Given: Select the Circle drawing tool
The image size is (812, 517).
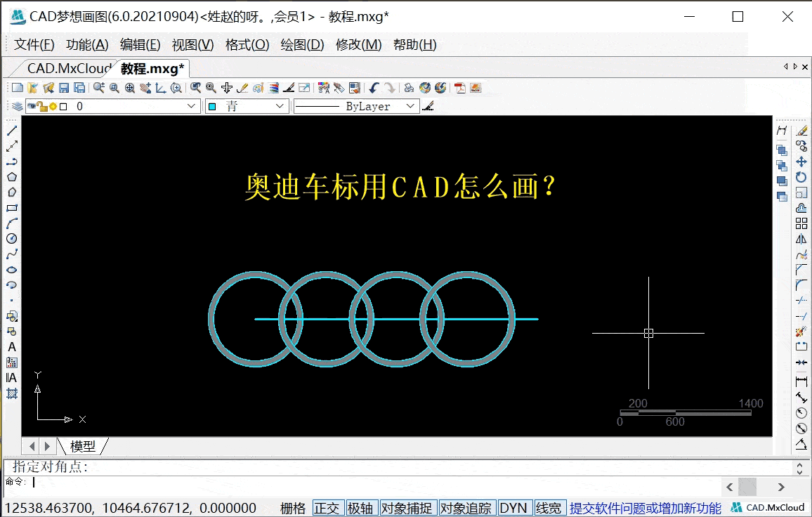Looking at the screenshot, I should pos(12,239).
